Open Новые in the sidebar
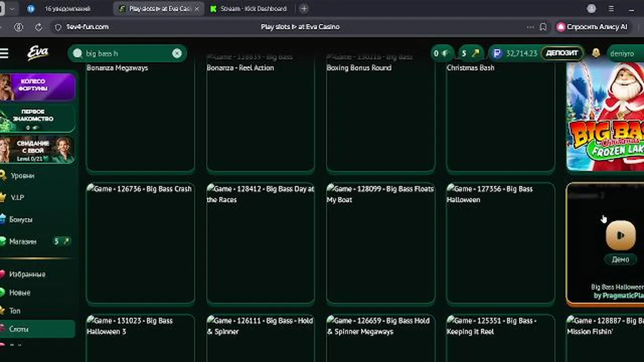The image size is (644, 362). pyautogui.click(x=20, y=293)
